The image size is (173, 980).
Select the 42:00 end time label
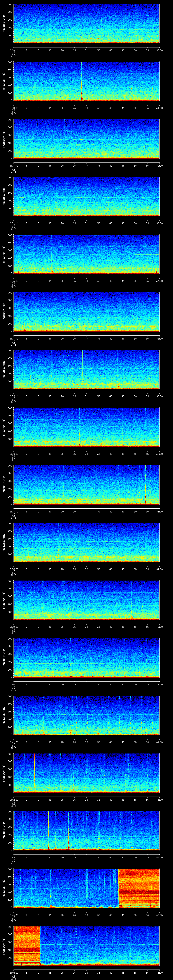[x=160, y=742]
